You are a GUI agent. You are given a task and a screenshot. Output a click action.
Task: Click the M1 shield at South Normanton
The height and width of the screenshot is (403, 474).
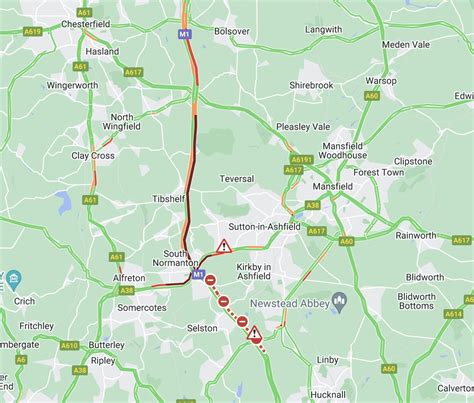coord(198,275)
